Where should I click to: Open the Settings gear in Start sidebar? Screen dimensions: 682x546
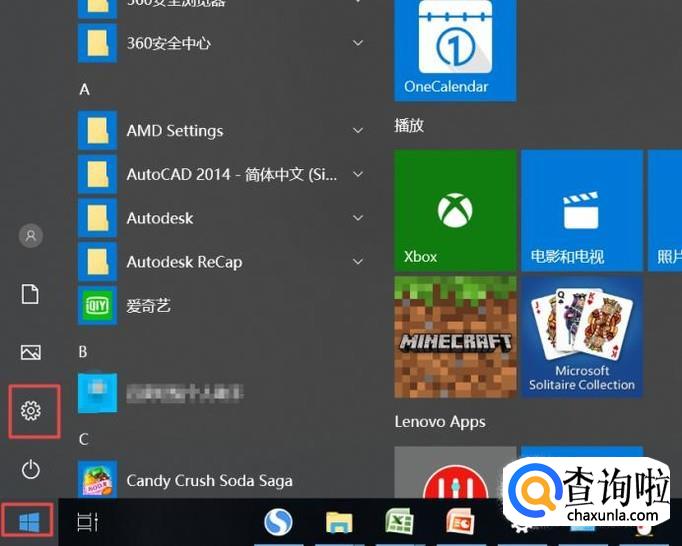31,410
